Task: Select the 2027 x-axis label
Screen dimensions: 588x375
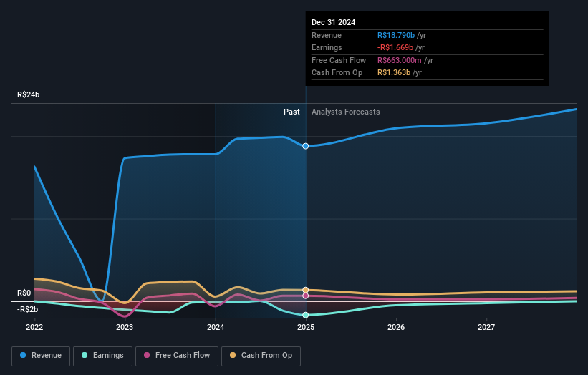Action: [486, 327]
